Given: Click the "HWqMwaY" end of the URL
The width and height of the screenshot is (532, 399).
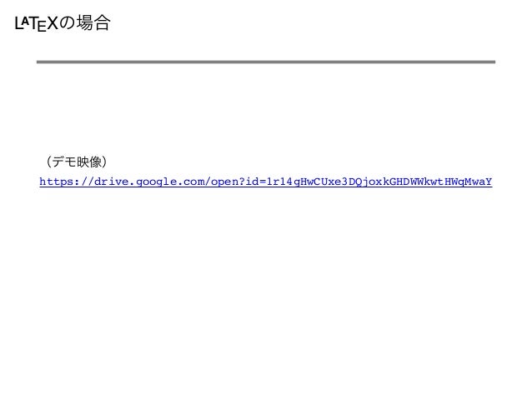Looking at the screenshot, I should [469, 182].
